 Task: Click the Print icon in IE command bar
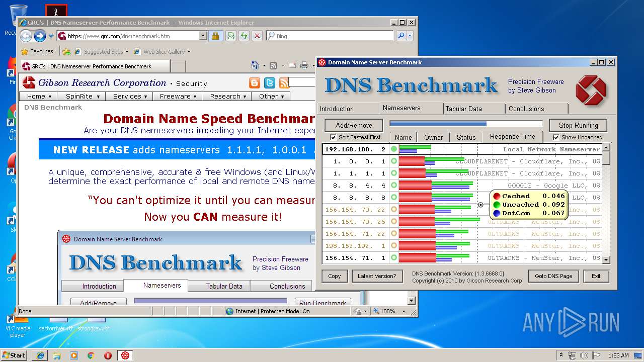pyautogui.click(x=304, y=66)
